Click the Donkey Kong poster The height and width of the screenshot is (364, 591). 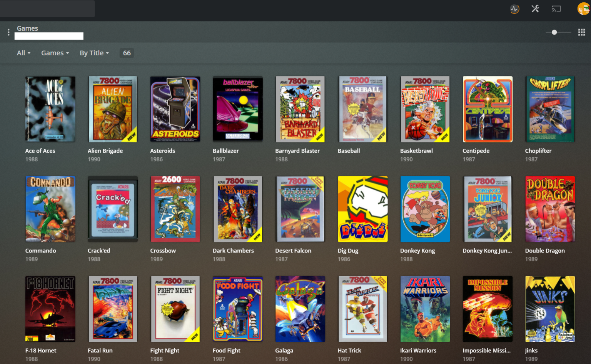(425, 209)
